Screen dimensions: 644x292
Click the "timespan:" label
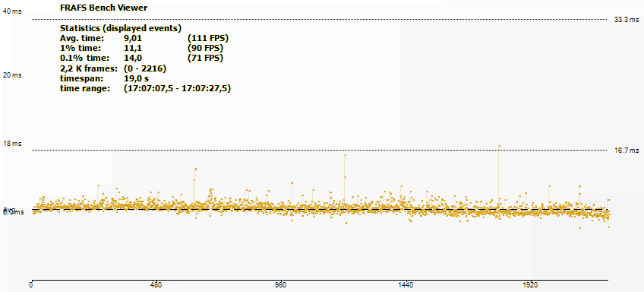81,78
